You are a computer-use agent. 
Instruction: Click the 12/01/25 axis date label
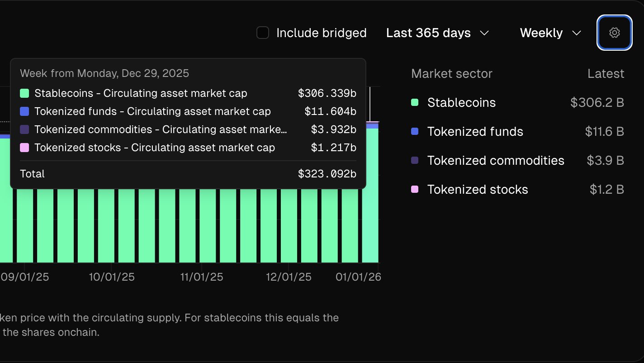[289, 277]
